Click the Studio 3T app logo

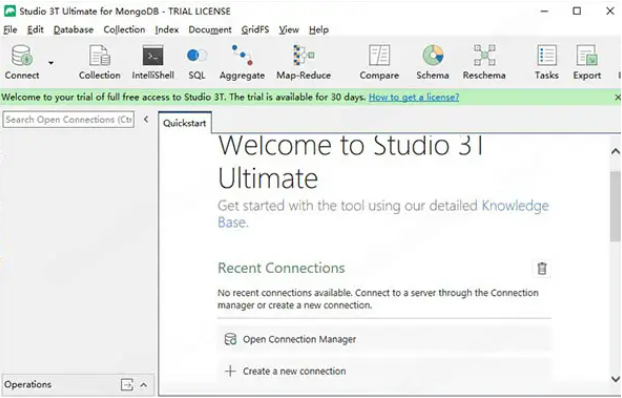coord(10,11)
